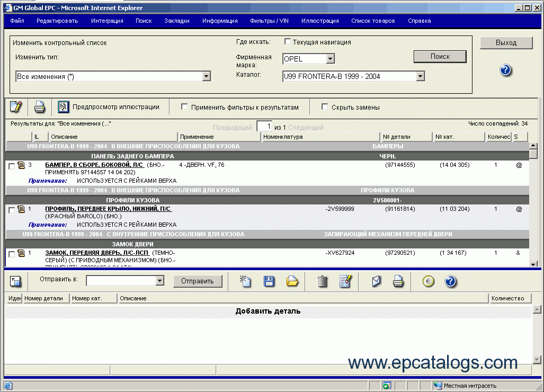This screenshot has height=392, width=544.
Task: Open the OPEL brand dropdown
Action: click(x=331, y=59)
